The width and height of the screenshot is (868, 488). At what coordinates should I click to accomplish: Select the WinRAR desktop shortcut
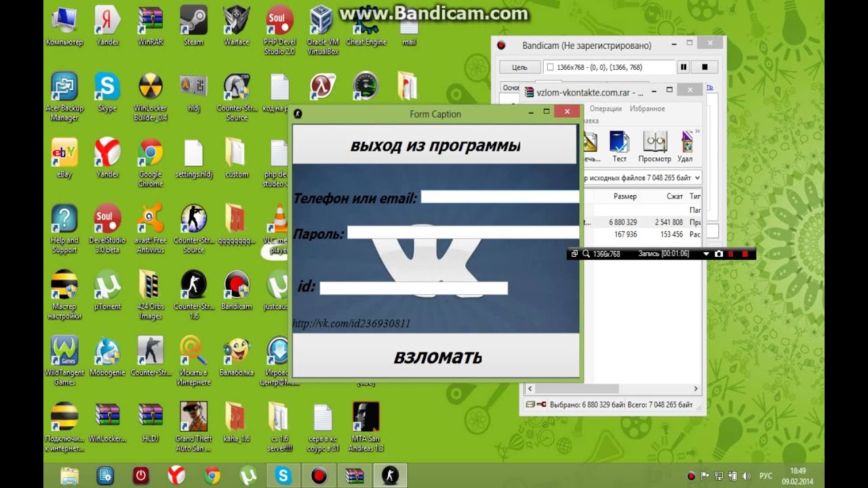tap(150, 26)
